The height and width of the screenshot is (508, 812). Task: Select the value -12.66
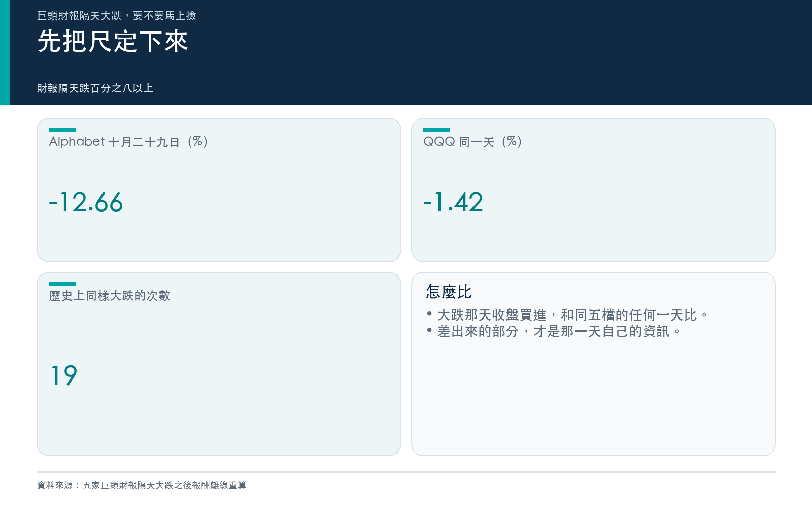point(86,202)
